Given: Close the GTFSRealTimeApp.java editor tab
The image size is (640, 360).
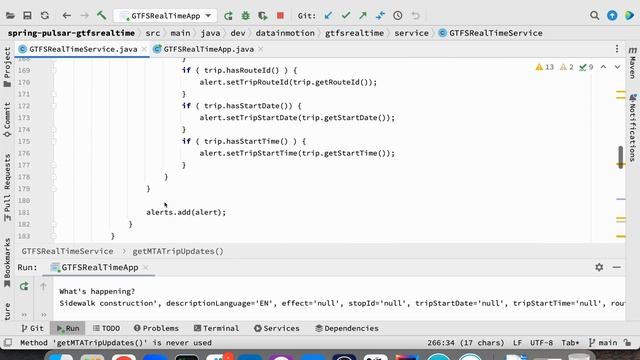Looking at the screenshot, I should click(x=260, y=49).
